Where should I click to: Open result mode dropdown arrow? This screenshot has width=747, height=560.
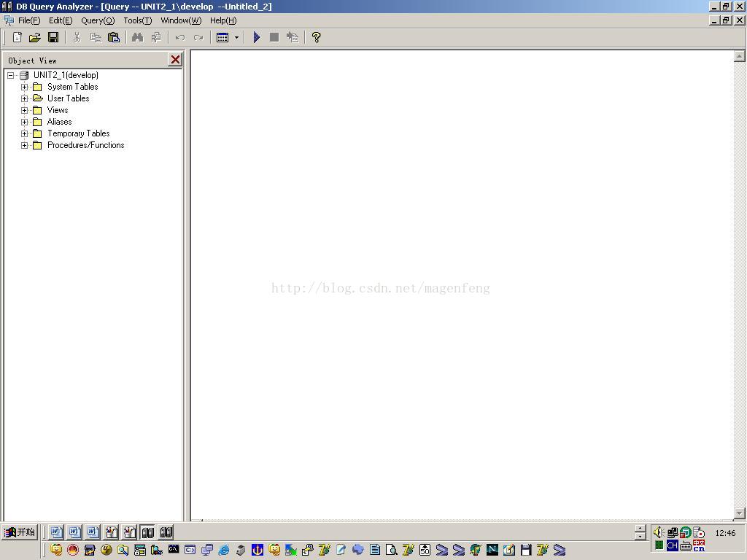click(x=236, y=37)
